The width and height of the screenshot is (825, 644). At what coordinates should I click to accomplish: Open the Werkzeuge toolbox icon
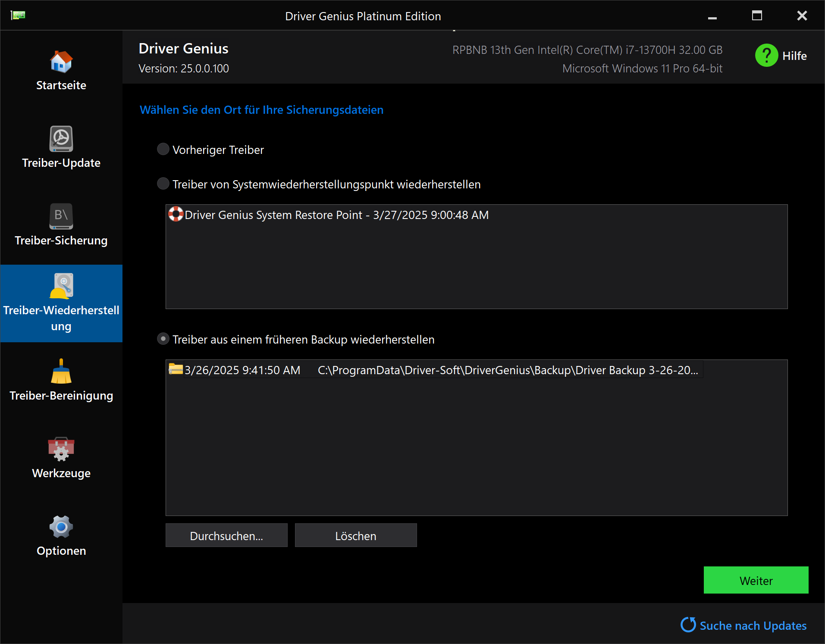pos(61,449)
